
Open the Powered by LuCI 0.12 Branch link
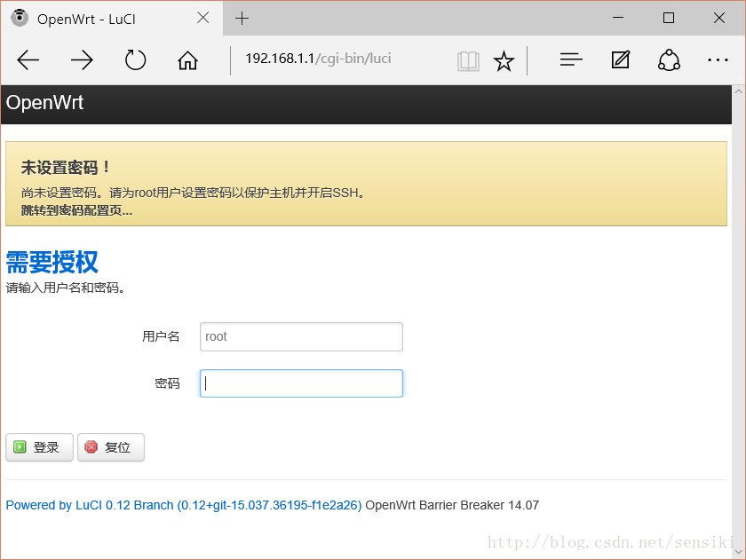click(x=184, y=505)
